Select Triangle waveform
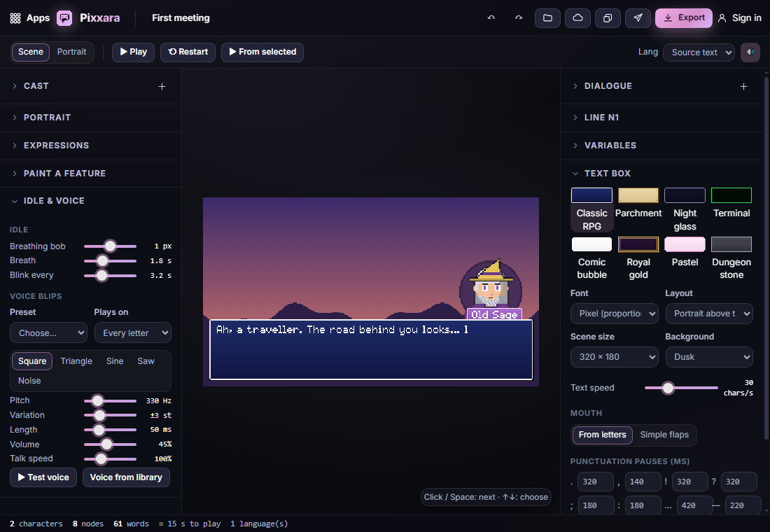 tap(76, 361)
